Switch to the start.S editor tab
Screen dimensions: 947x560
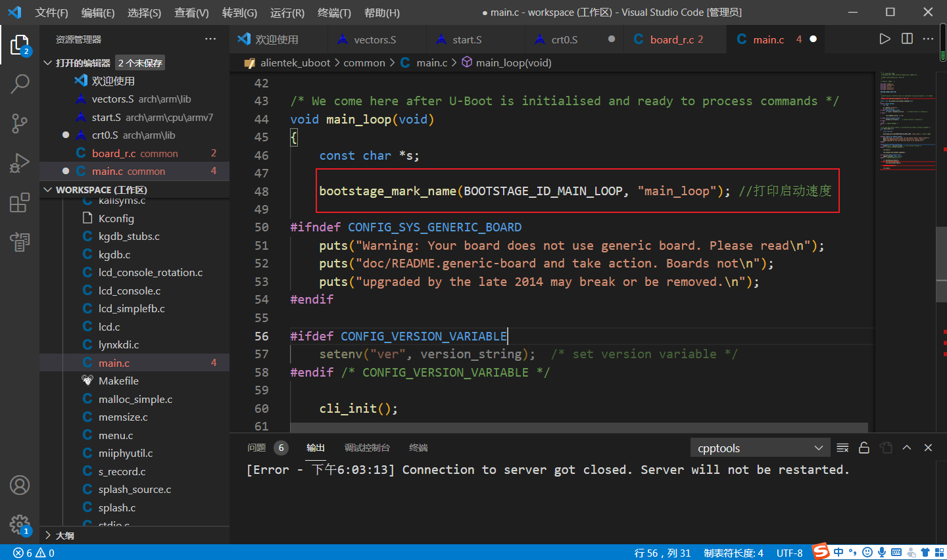(475, 39)
